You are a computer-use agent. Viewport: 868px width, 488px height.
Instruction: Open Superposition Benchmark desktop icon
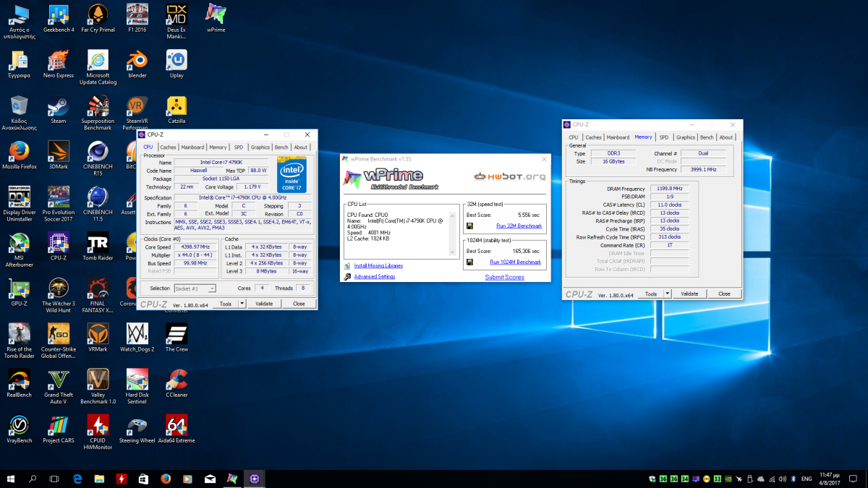pos(98,113)
